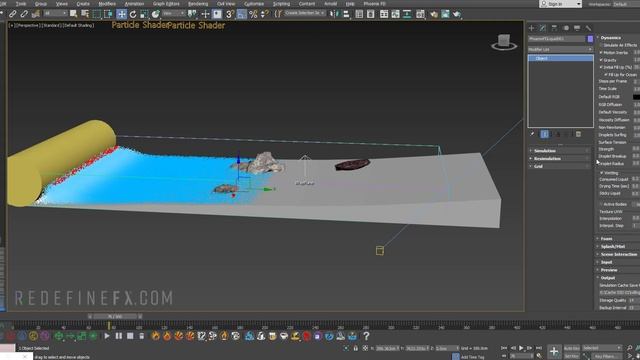The image size is (640, 360).
Task: Open the Hierarchy panel tab
Action: [x=554, y=28]
